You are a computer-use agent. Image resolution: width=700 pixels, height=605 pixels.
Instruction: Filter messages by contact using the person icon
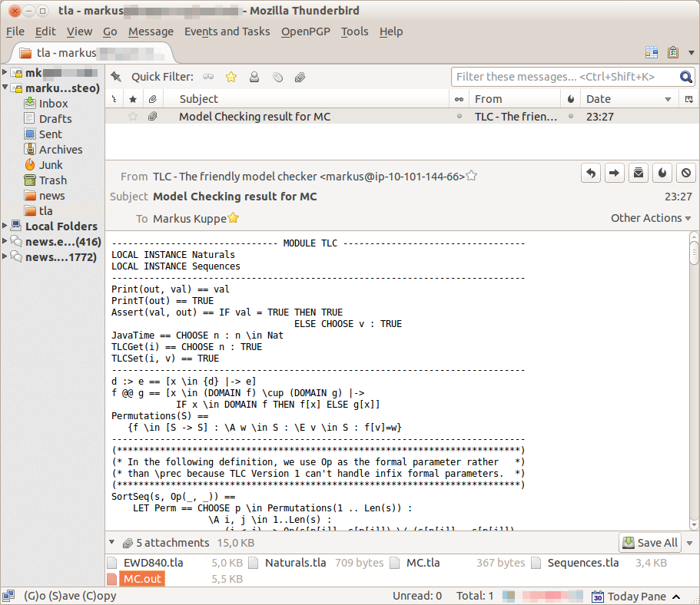(x=254, y=77)
